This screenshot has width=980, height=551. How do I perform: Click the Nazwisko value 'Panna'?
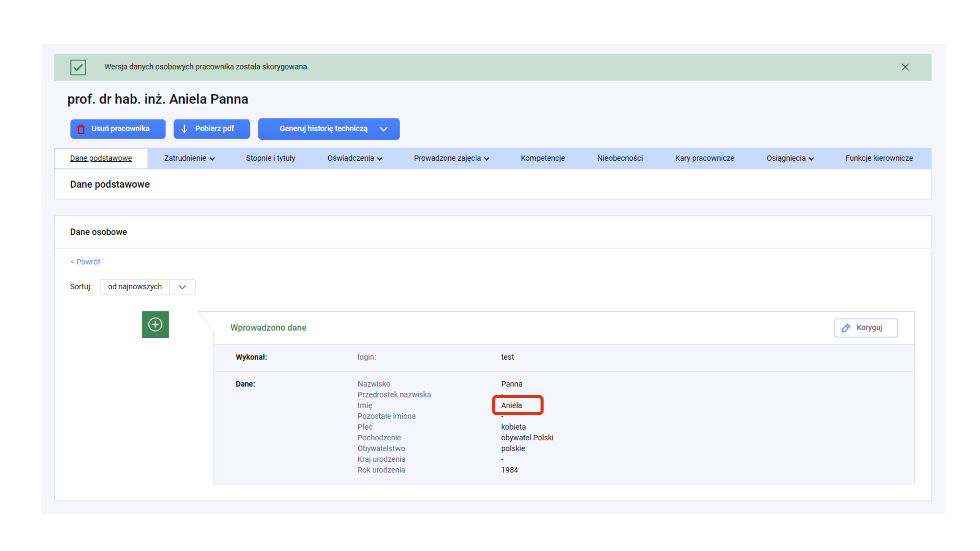pyautogui.click(x=511, y=384)
